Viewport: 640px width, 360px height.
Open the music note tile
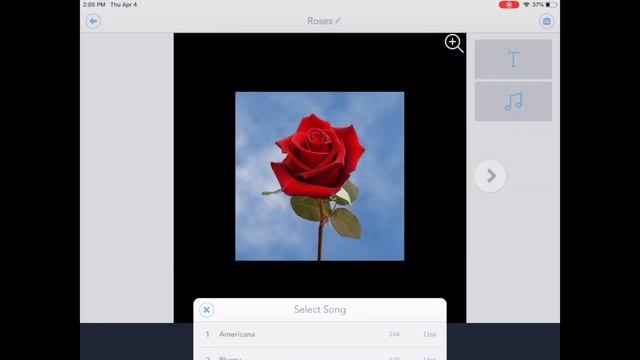coord(513,101)
